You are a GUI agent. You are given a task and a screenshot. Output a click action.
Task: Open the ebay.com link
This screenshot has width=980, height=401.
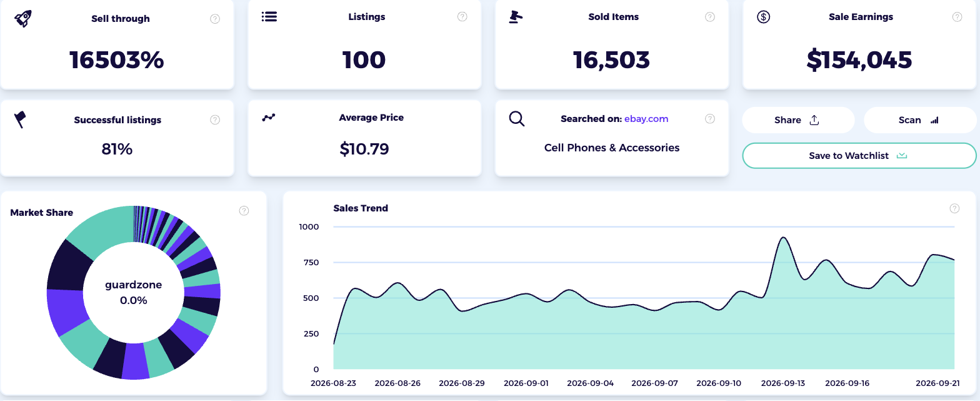(x=646, y=119)
